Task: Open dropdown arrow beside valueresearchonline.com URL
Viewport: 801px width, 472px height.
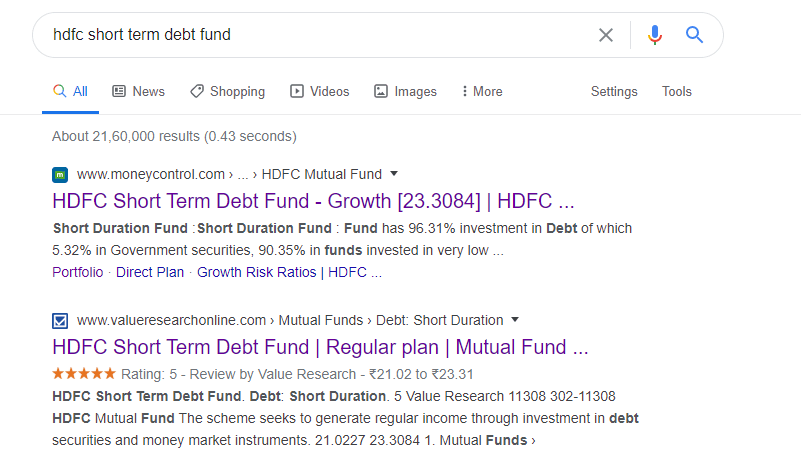Action: [515, 320]
